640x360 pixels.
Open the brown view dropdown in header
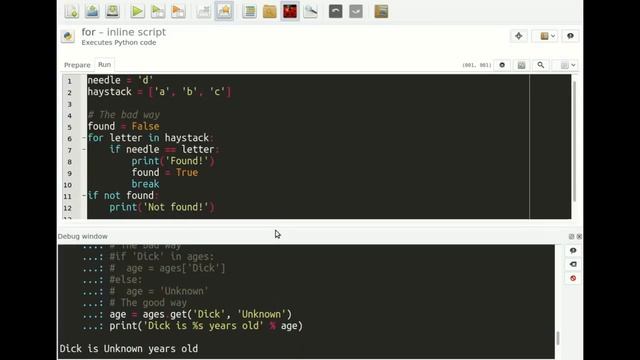pos(547,36)
